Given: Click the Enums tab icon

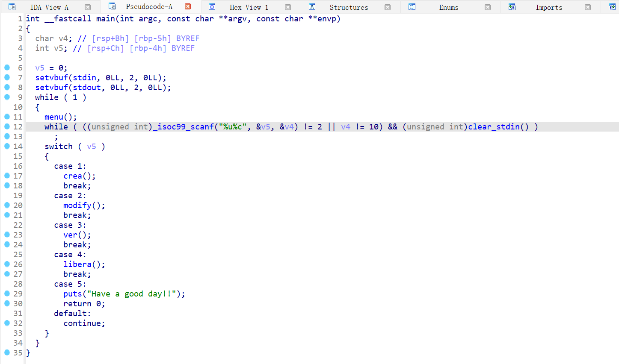Looking at the screenshot, I should 412,7.
